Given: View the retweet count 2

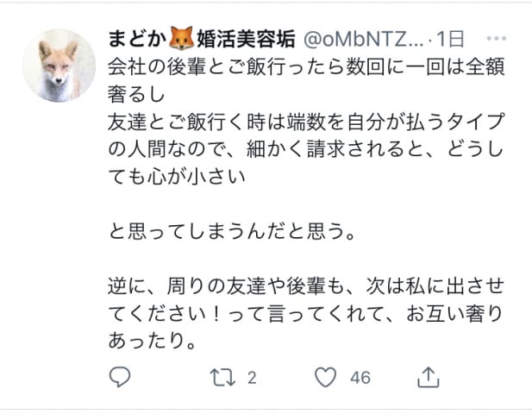Looking at the screenshot, I should pos(252,378).
